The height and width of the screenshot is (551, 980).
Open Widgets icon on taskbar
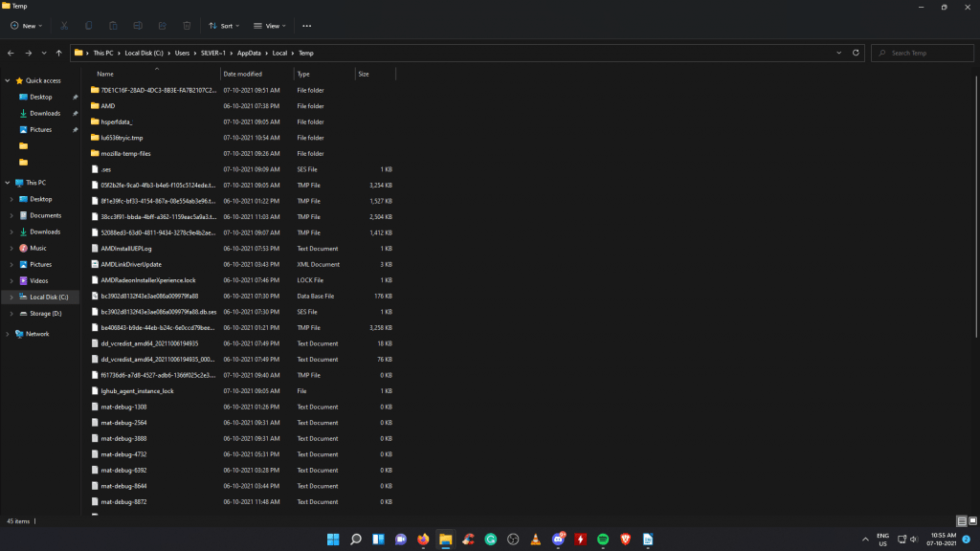coord(378,540)
